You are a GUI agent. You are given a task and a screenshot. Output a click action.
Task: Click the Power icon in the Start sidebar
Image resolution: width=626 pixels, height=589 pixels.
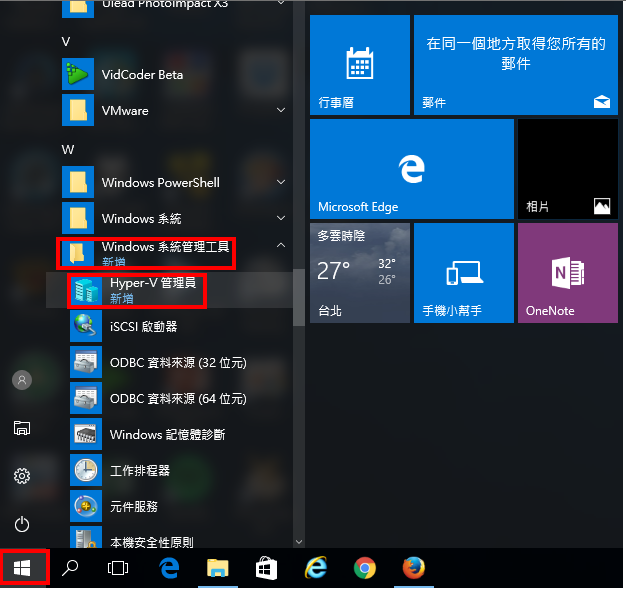tap(22, 524)
